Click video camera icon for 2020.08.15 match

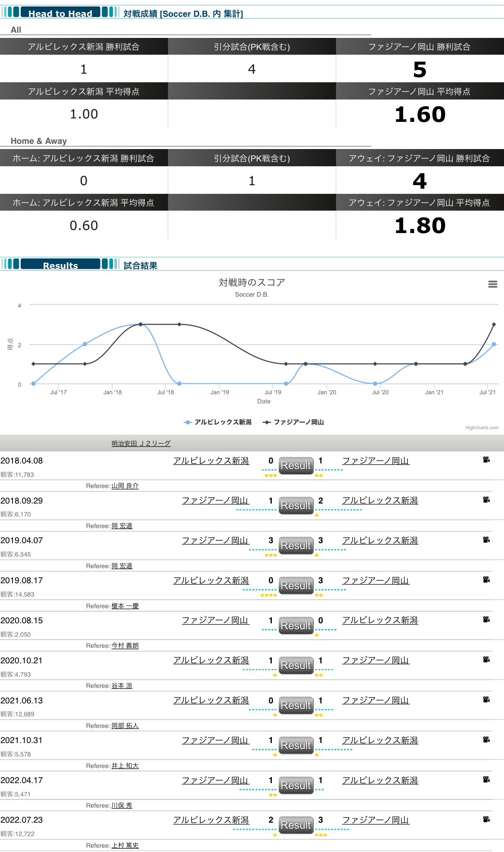click(486, 619)
